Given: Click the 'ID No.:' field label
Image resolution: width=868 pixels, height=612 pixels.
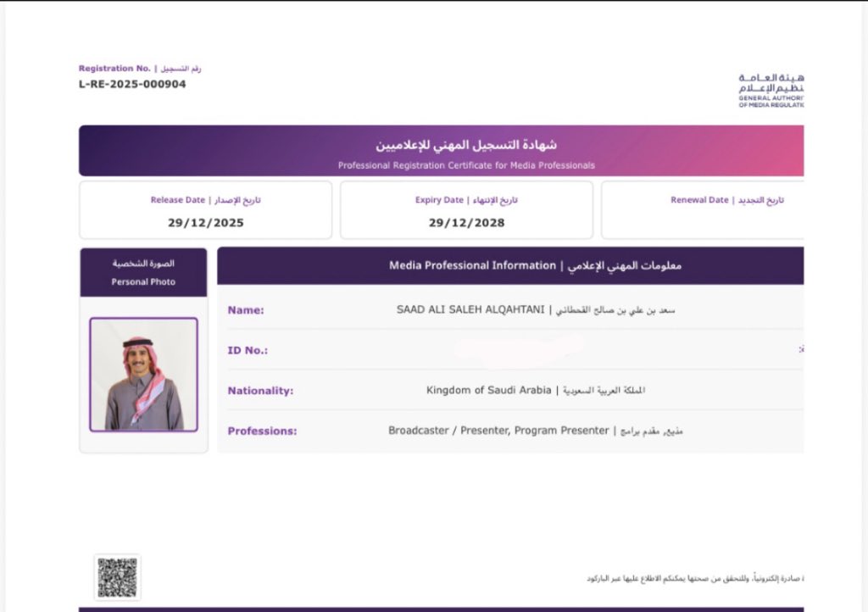Looking at the screenshot, I should pos(248,350).
